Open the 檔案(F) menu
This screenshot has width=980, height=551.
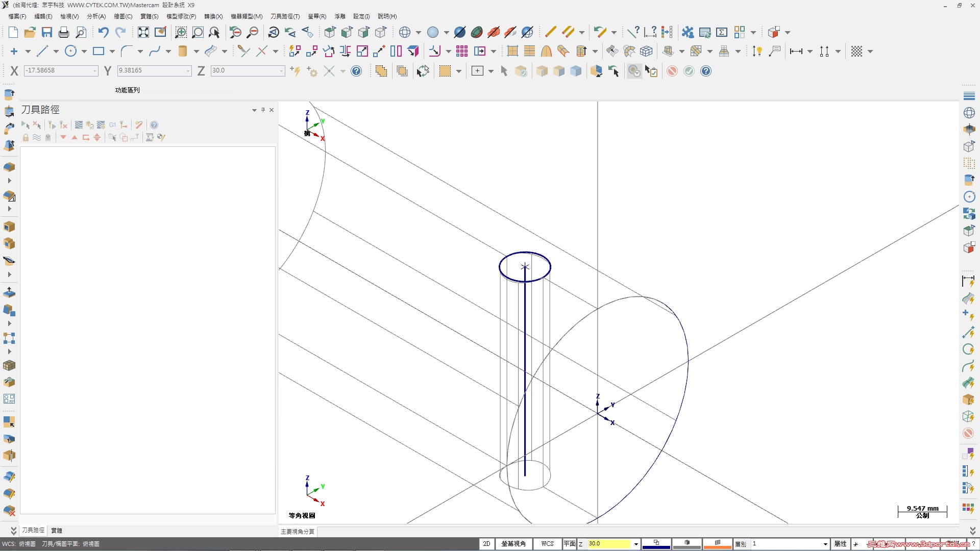[x=17, y=16]
